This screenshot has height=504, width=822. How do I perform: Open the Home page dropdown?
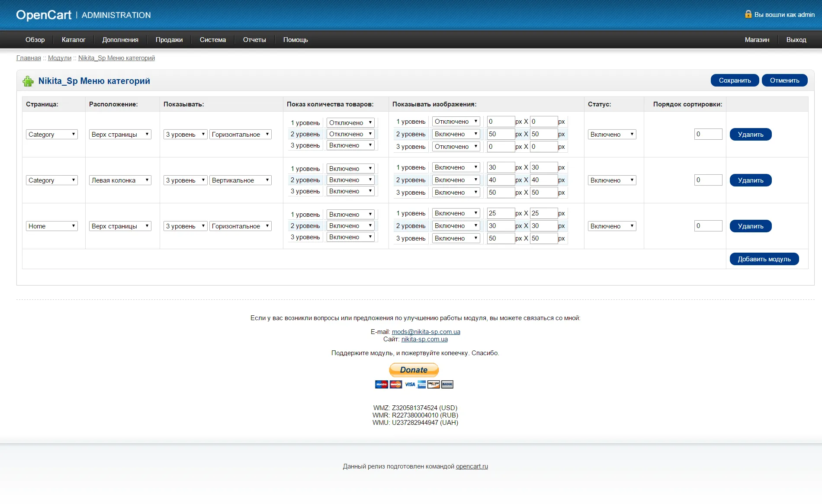[x=52, y=226]
